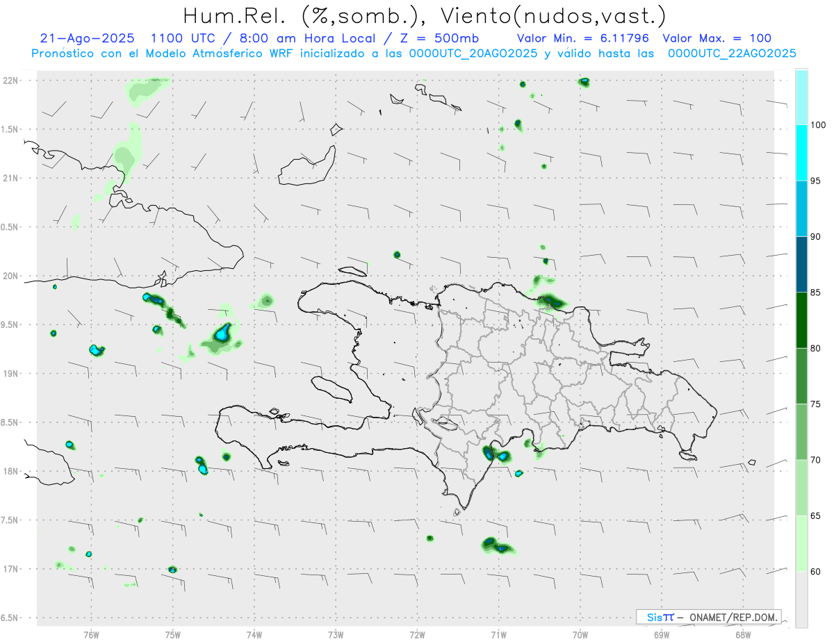The image size is (834, 644).
Task: Click the "8.5N" latitude label
Action: [x=10, y=422]
